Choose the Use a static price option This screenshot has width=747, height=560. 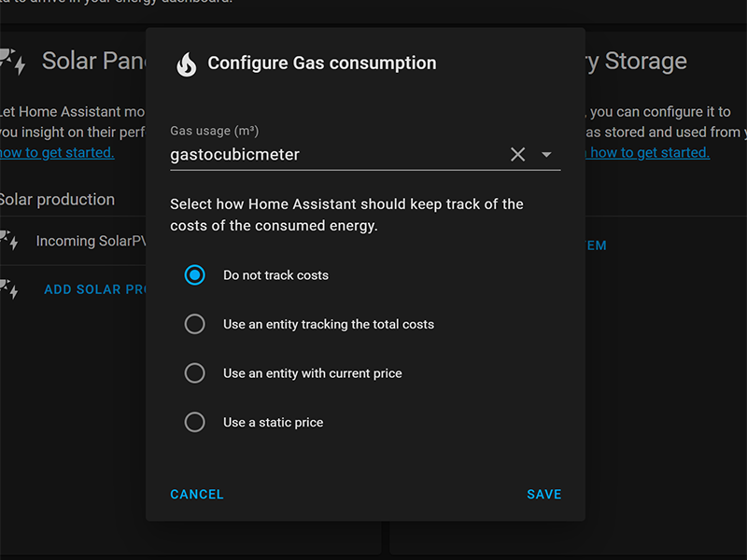[x=195, y=423]
